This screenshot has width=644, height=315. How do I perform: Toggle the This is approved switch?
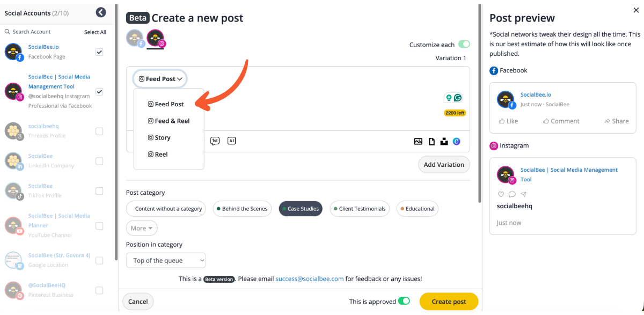point(404,301)
